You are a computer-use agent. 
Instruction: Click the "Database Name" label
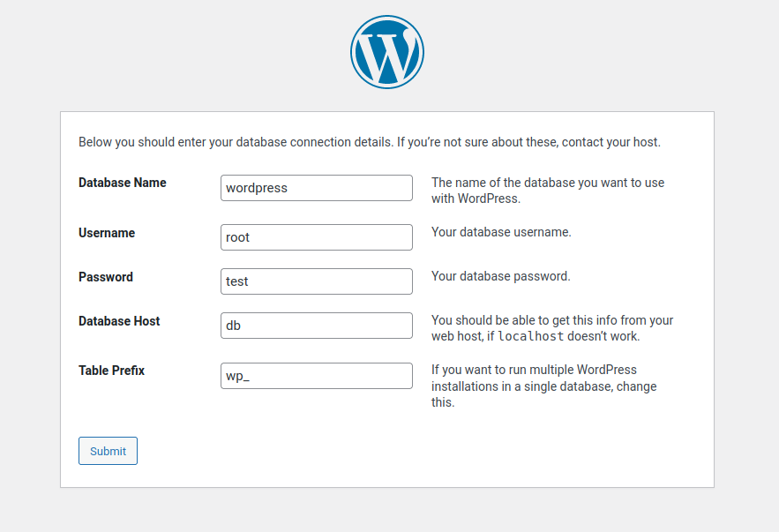click(123, 183)
